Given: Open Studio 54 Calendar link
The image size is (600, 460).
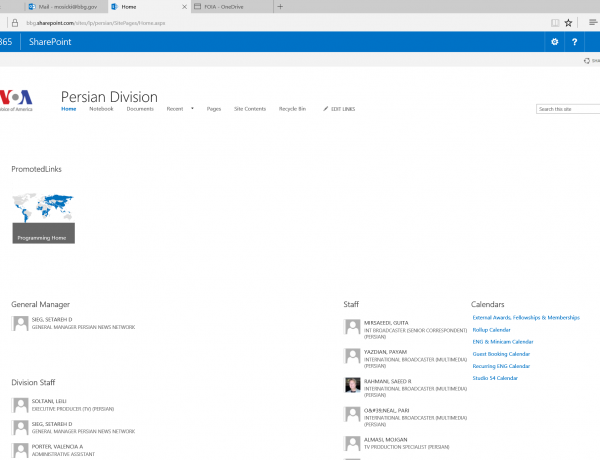Looking at the screenshot, I should (x=495, y=378).
